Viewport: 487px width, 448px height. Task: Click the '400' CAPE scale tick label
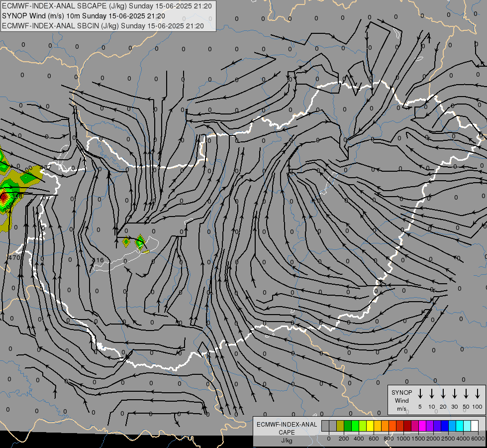click(359, 439)
